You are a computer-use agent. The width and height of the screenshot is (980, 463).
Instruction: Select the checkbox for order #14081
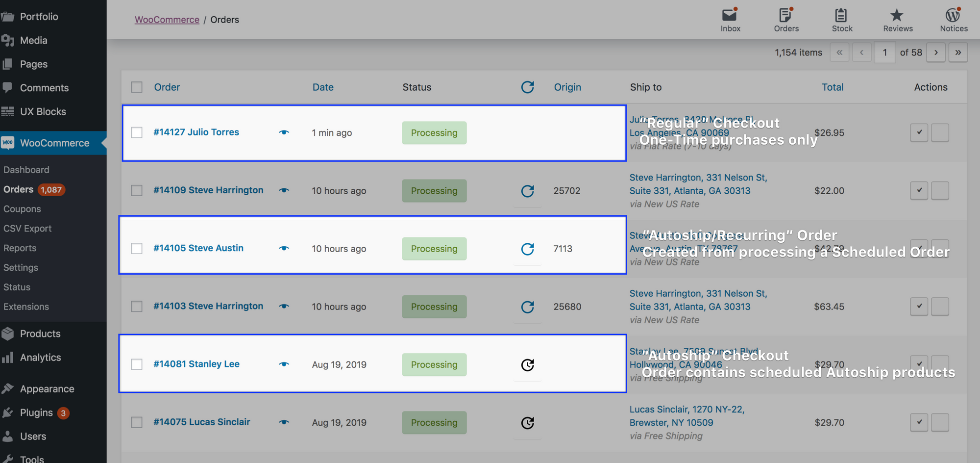137,364
